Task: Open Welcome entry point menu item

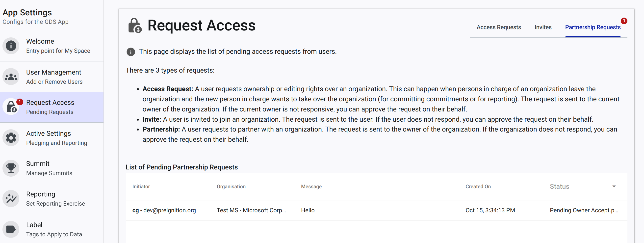Action: (x=52, y=46)
